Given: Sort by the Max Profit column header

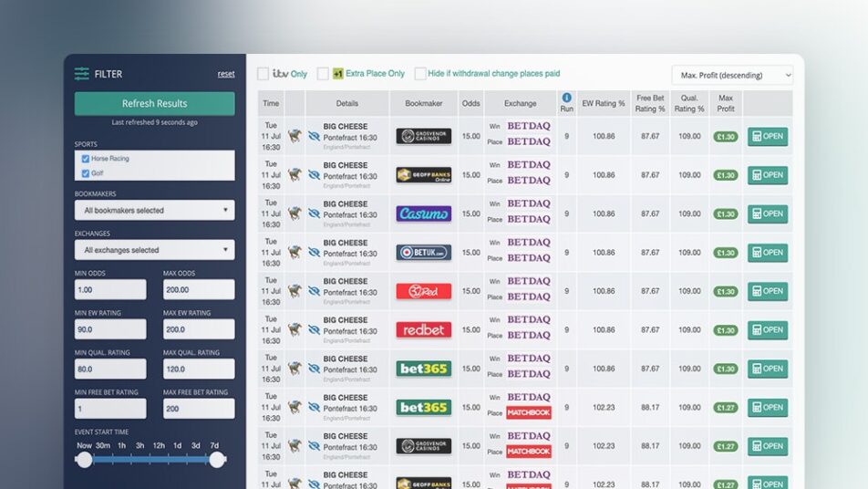Looking at the screenshot, I should (726, 104).
